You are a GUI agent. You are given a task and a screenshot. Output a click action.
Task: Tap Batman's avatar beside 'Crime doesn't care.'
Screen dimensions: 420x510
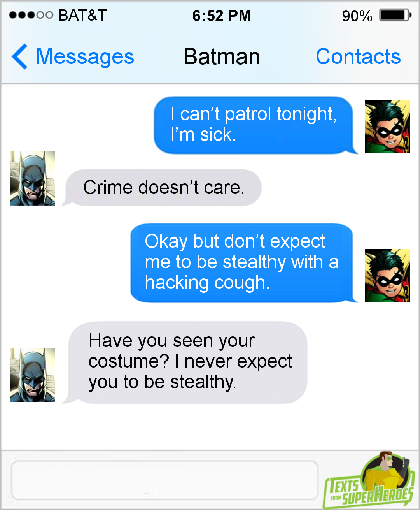[32, 178]
